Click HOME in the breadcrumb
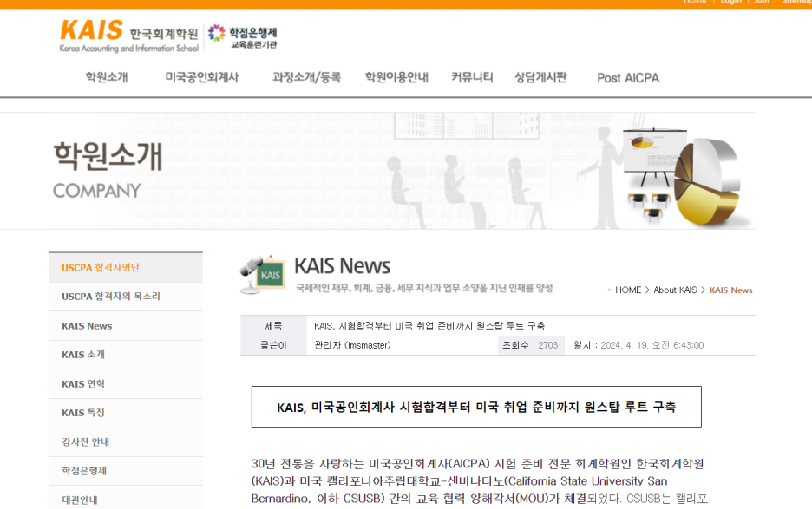This screenshot has width=812, height=509. coord(628,290)
